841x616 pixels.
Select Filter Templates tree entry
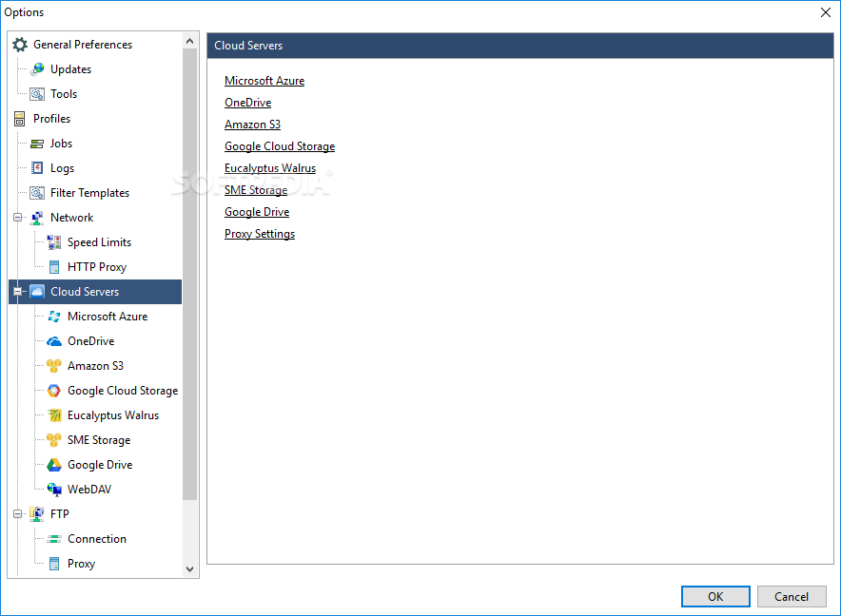[89, 192]
